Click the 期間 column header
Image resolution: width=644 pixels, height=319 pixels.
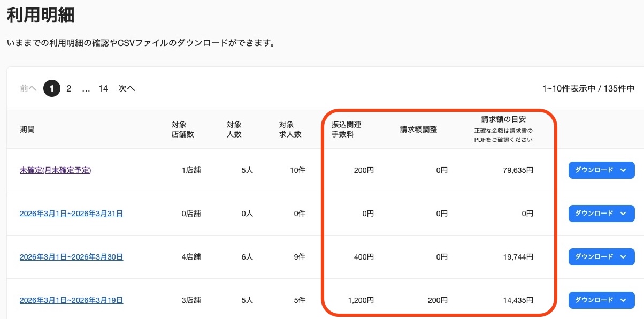[x=27, y=130]
